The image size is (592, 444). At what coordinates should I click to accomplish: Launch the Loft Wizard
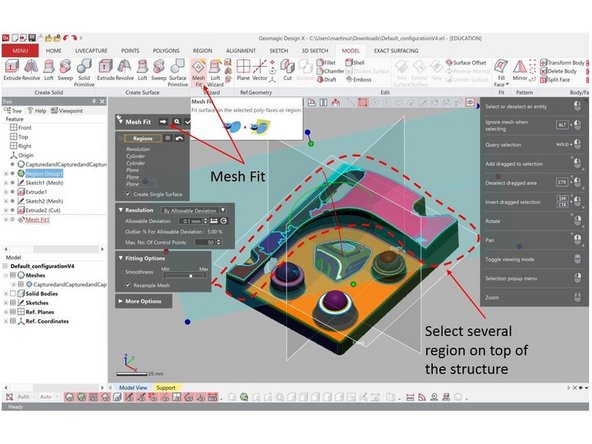point(216,73)
